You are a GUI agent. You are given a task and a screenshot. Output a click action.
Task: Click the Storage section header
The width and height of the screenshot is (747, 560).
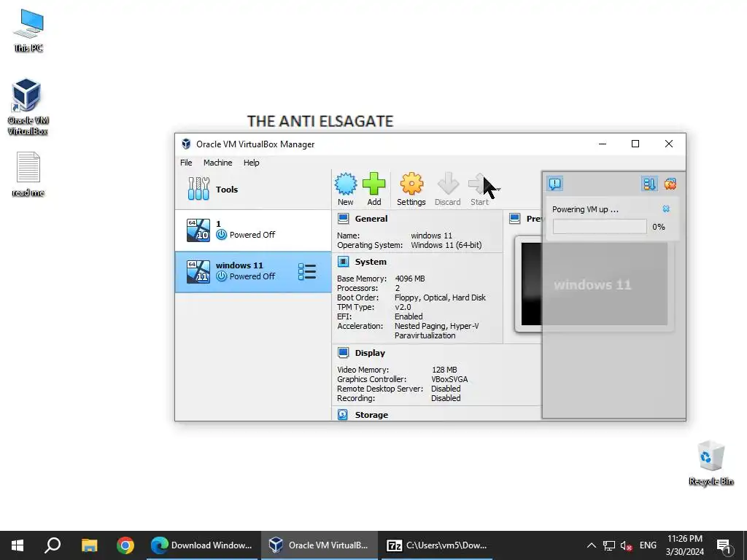tap(371, 415)
